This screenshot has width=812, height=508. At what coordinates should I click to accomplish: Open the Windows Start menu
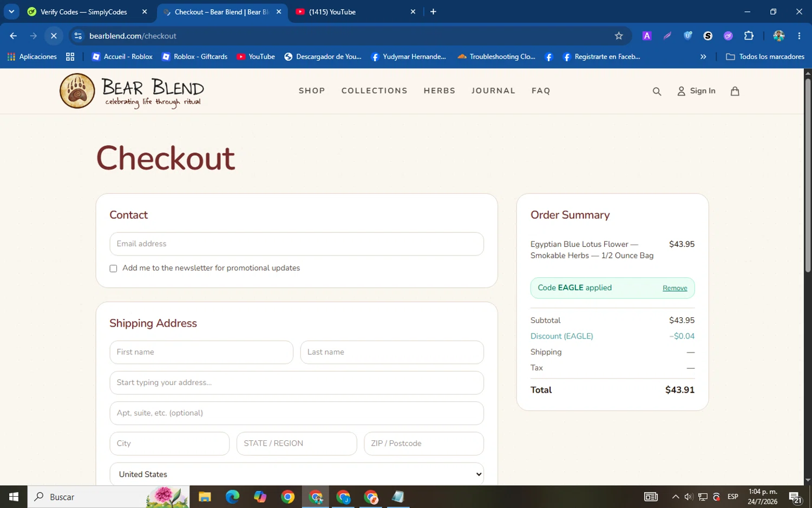point(14,497)
